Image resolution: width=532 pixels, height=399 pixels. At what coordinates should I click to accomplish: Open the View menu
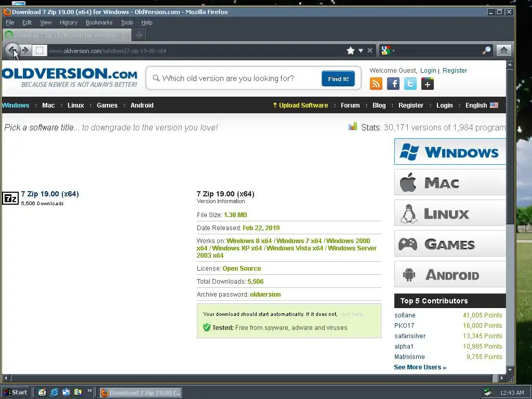[x=46, y=22]
